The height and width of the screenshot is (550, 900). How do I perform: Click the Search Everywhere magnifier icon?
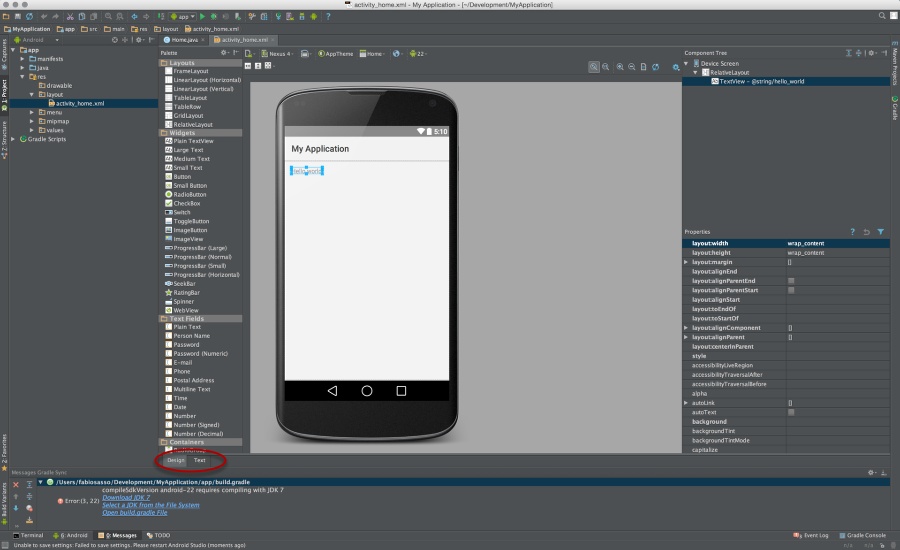882,16
